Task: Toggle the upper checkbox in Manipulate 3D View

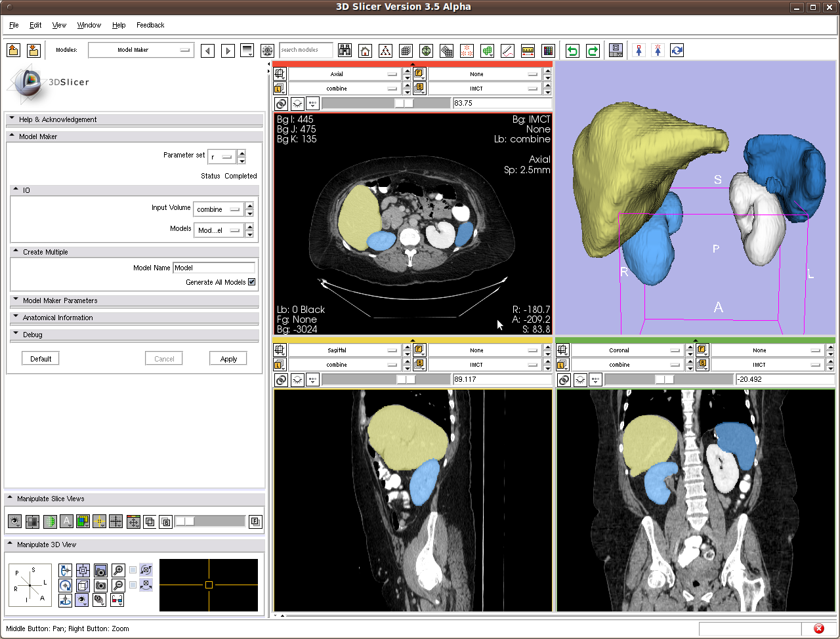Action: 133,569
